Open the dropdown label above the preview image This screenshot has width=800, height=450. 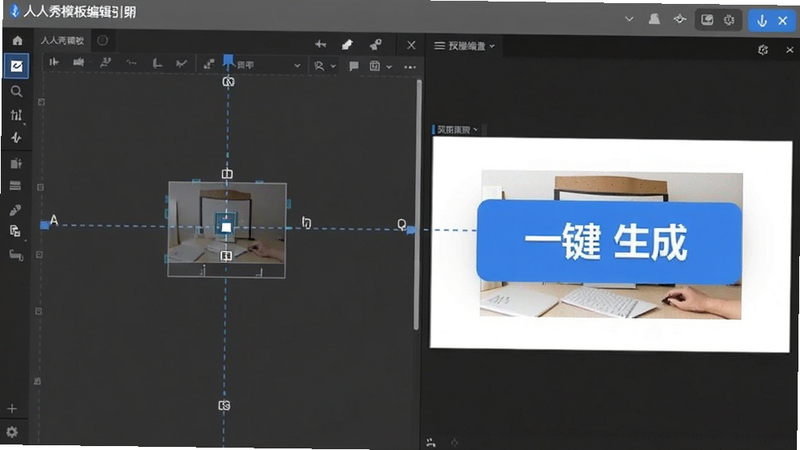pyautogui.click(x=457, y=130)
